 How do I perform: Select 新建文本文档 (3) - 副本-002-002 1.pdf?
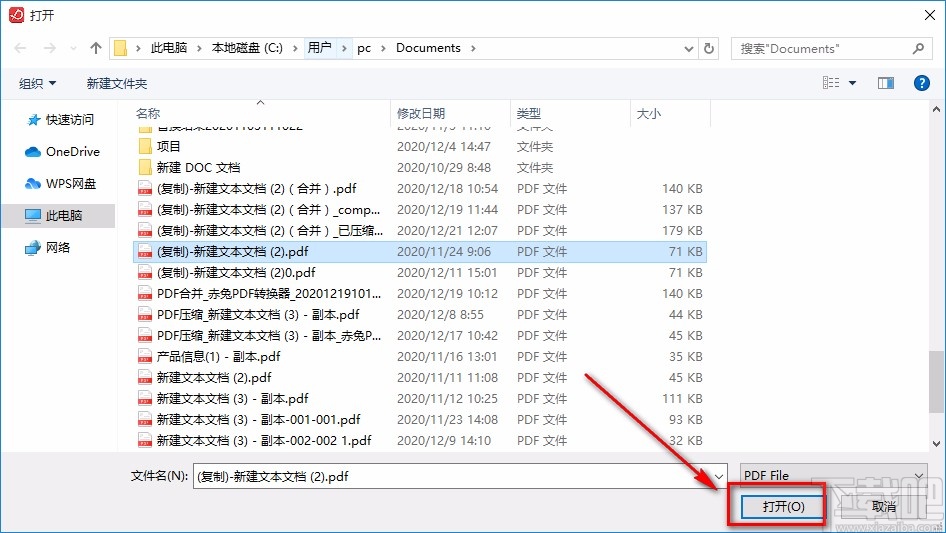point(419,441)
